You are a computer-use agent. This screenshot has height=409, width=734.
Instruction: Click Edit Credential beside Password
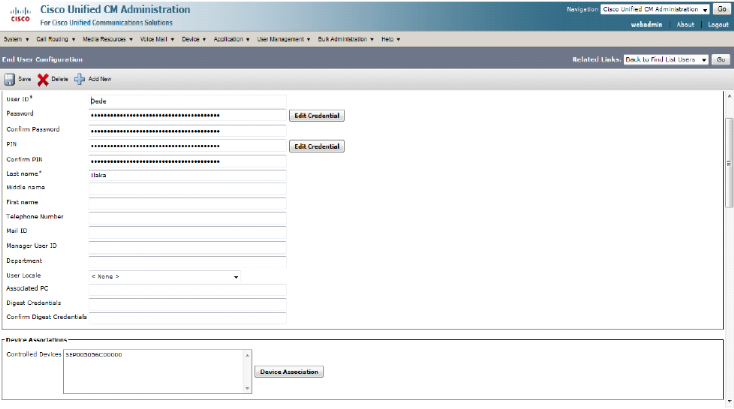tap(317, 116)
